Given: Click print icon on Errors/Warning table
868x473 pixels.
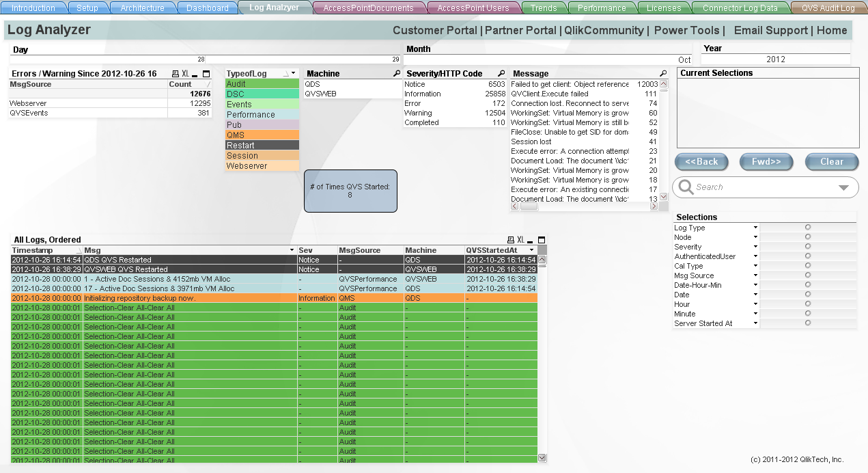Looking at the screenshot, I should point(175,74).
